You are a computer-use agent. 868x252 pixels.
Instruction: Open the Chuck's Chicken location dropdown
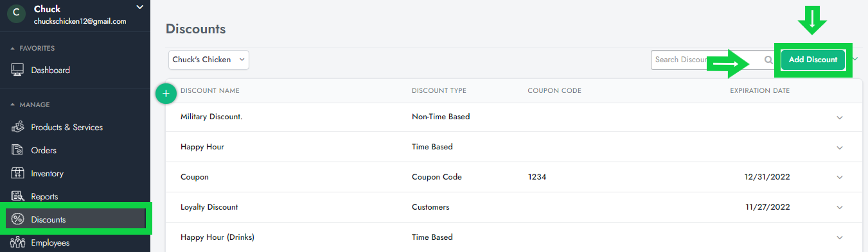coord(209,60)
